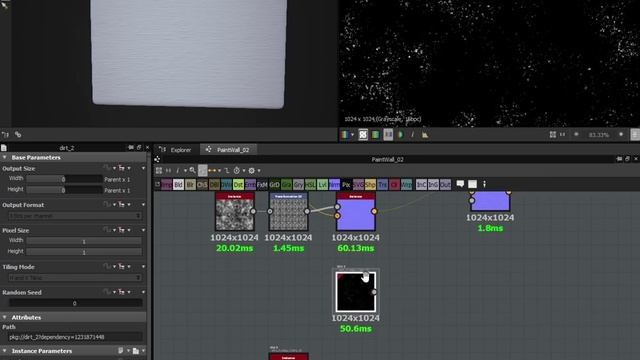Viewport: 640px width, 360px height.
Task: Click the histogram icon in 2D view toolbar
Action: point(425,134)
